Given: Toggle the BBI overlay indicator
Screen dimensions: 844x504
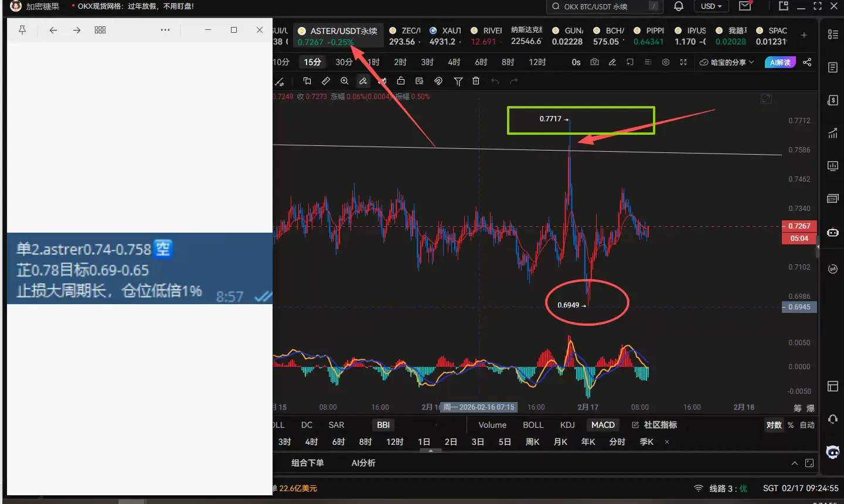Looking at the screenshot, I should (x=383, y=425).
